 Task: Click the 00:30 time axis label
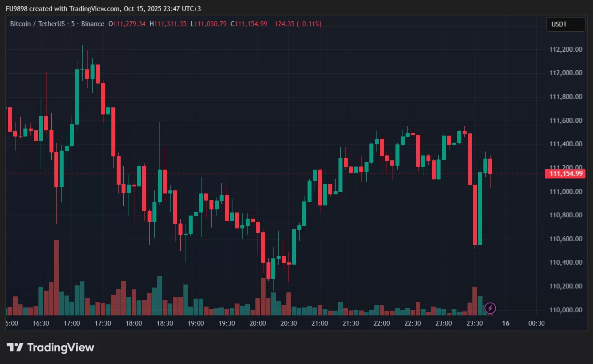click(536, 323)
